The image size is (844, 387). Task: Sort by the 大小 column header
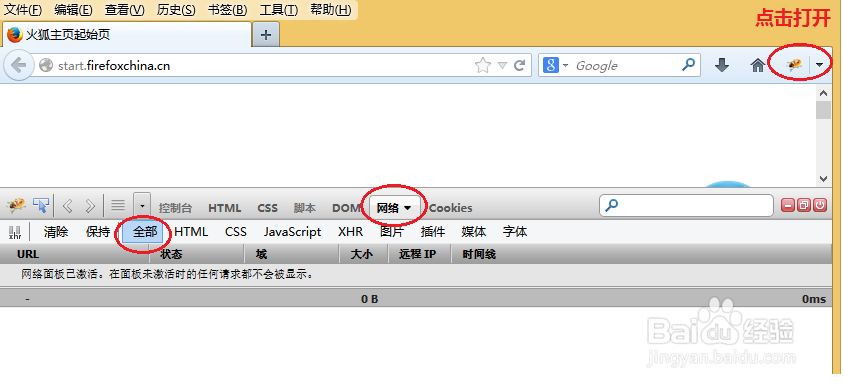[x=363, y=254]
